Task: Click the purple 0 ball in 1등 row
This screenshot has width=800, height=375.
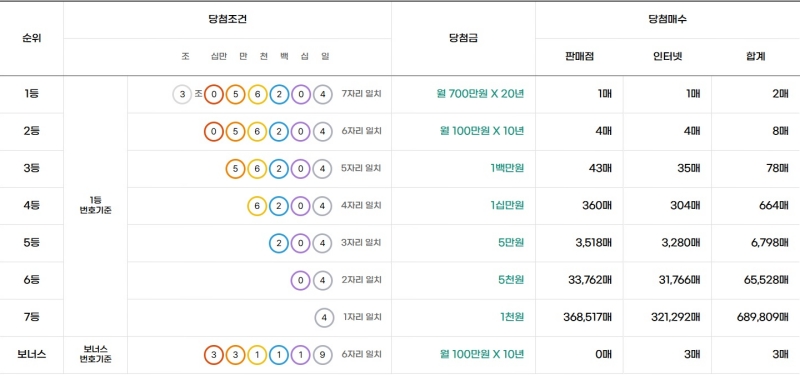Action: click(x=301, y=94)
